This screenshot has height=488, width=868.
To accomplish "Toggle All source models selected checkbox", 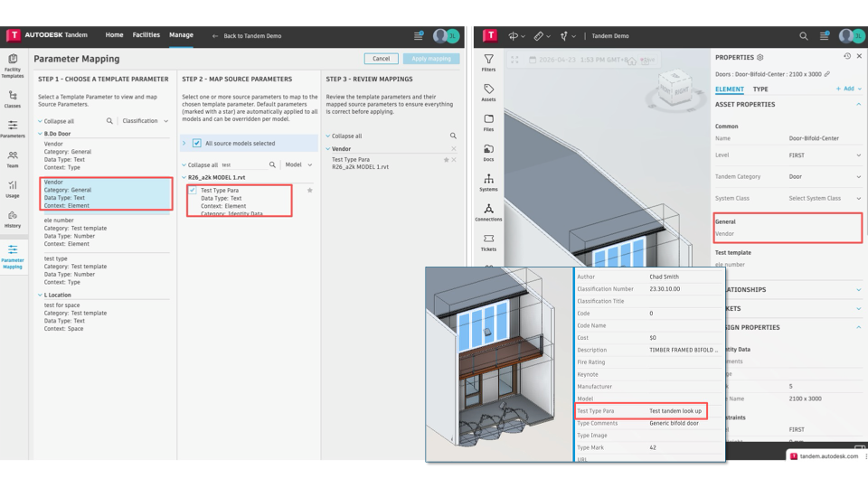I will click(x=196, y=144).
